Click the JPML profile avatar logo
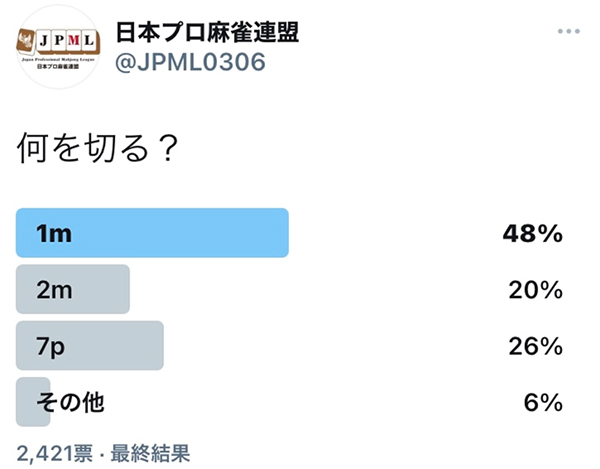The width and height of the screenshot is (600, 469). pos(57,47)
